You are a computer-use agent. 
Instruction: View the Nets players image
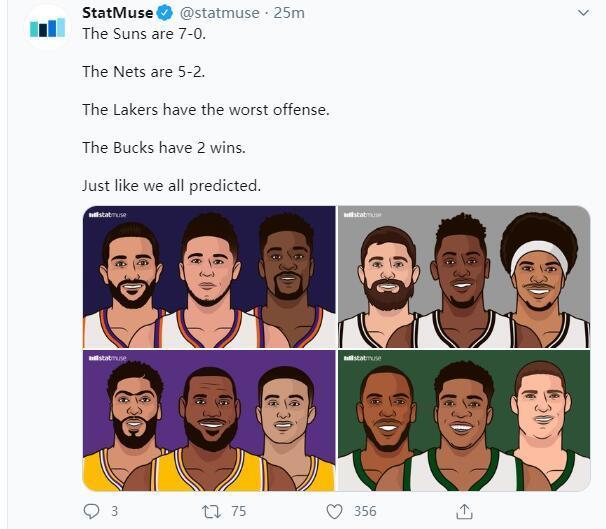coord(464,277)
